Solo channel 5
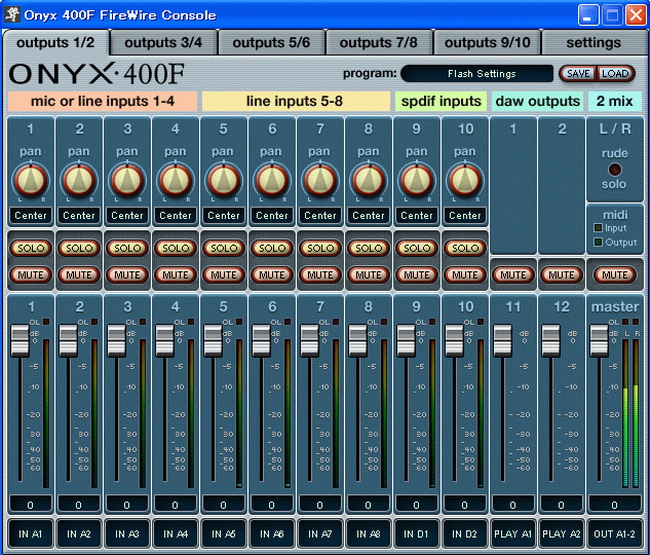This screenshot has height=555, width=650. pos(223,248)
